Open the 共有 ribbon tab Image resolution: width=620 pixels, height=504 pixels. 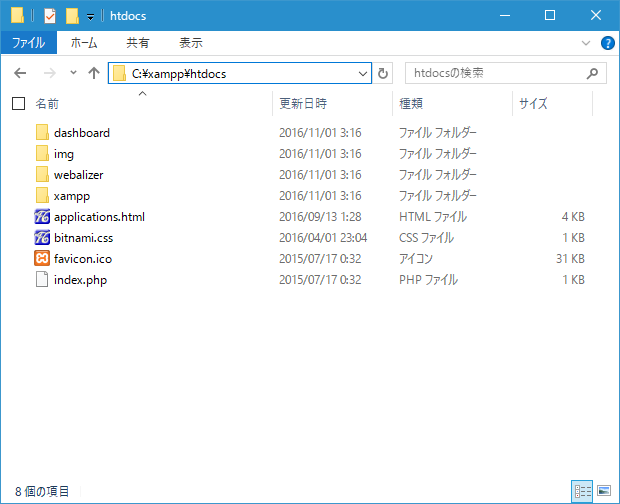tap(138, 42)
